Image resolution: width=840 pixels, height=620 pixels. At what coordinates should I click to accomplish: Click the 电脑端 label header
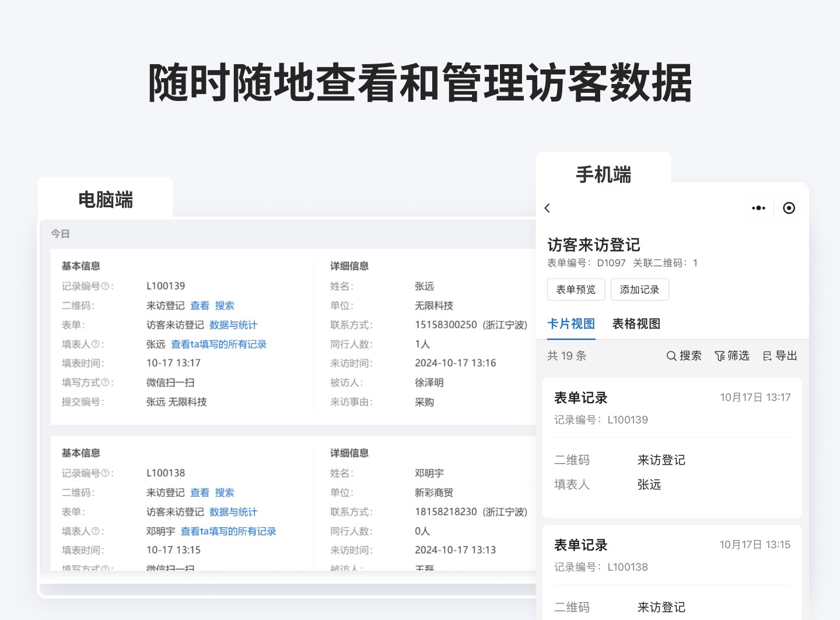(x=106, y=200)
